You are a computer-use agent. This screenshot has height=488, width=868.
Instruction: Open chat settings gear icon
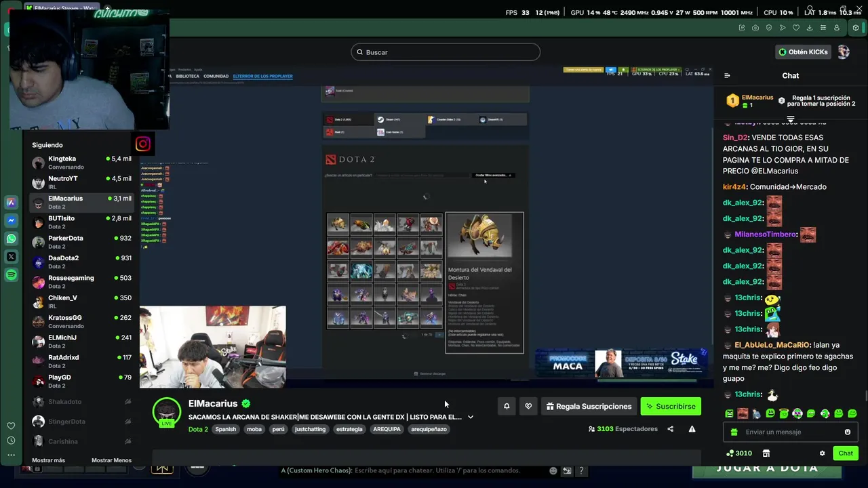(822, 453)
